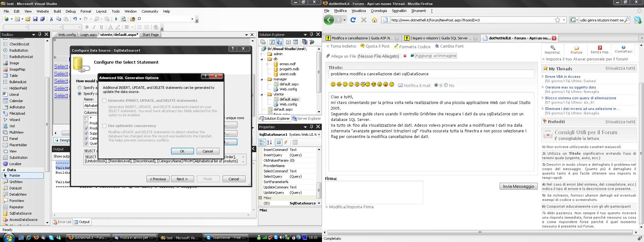Click Refresh icon in Solution Explorer toolbar
The image size is (644, 242).
click(272, 42)
